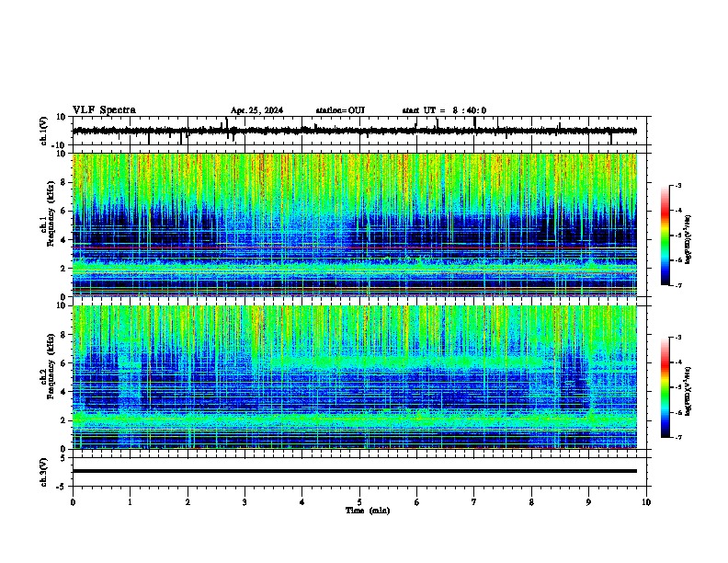Click the ch.2 colorbar log(PSD) unit label
Image resolution: width=728 pixels, height=563 pixels.
pyautogui.click(x=688, y=391)
